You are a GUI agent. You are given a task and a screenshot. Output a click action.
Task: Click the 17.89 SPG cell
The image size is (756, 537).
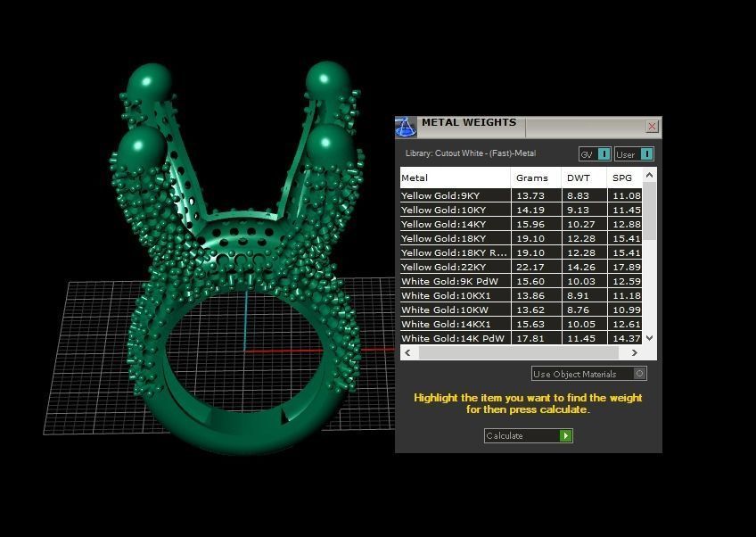[x=624, y=267]
